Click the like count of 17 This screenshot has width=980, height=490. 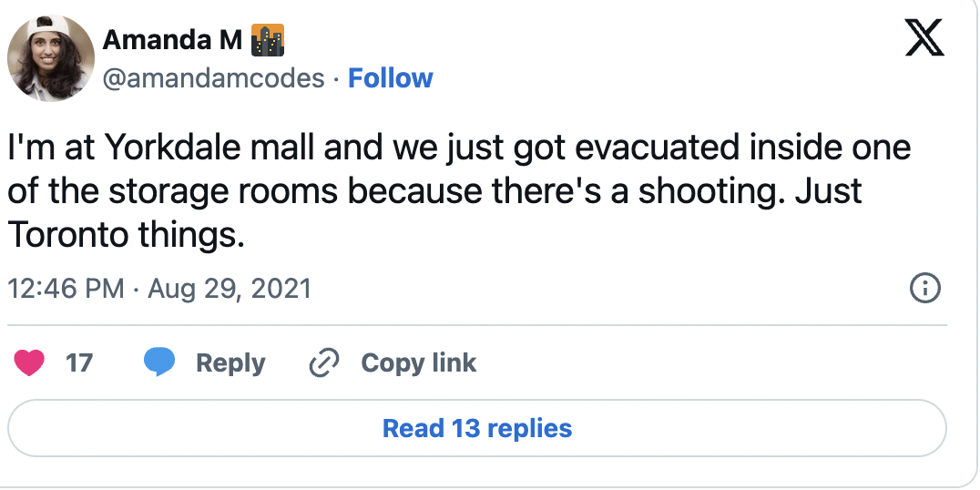pos(79,363)
